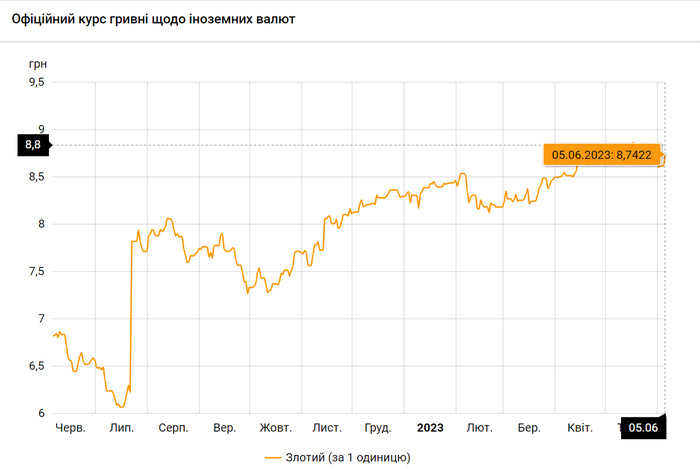Image resolution: width=700 pixels, height=469 pixels.
Task: Click the orange tooltip showing 05.06.2023: 8,7422
Action: 601,154
